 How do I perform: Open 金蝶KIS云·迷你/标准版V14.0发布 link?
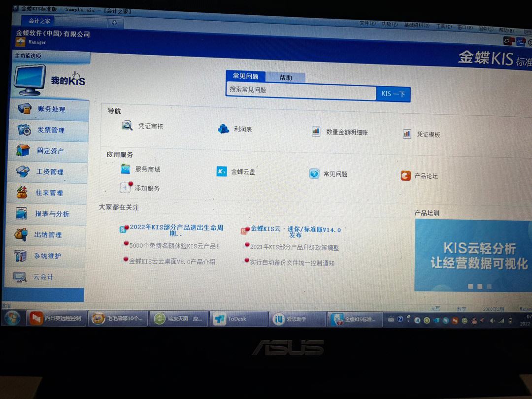click(x=296, y=232)
